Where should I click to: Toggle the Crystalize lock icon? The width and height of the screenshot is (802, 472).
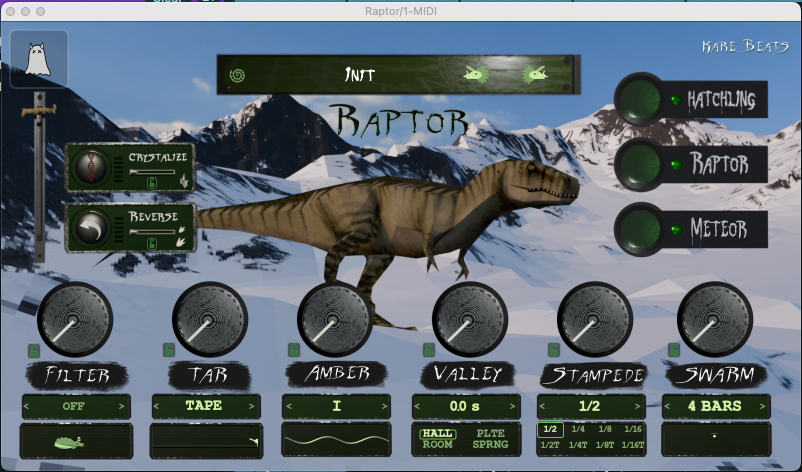point(151,183)
